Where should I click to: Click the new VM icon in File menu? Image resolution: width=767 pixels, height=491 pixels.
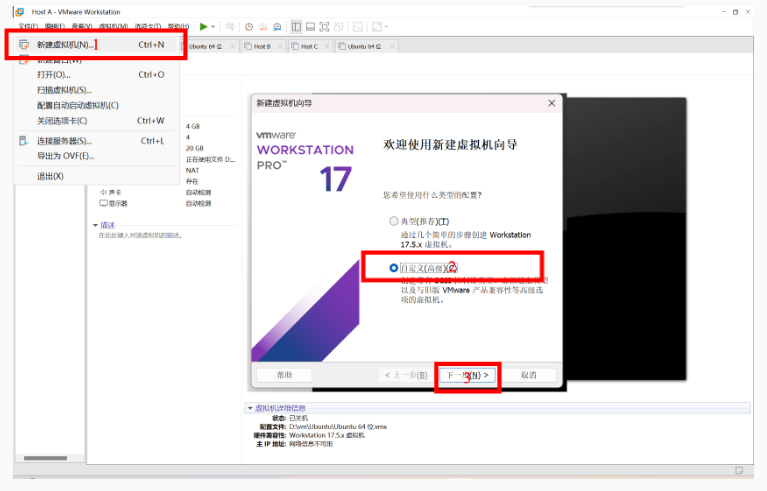point(23,45)
